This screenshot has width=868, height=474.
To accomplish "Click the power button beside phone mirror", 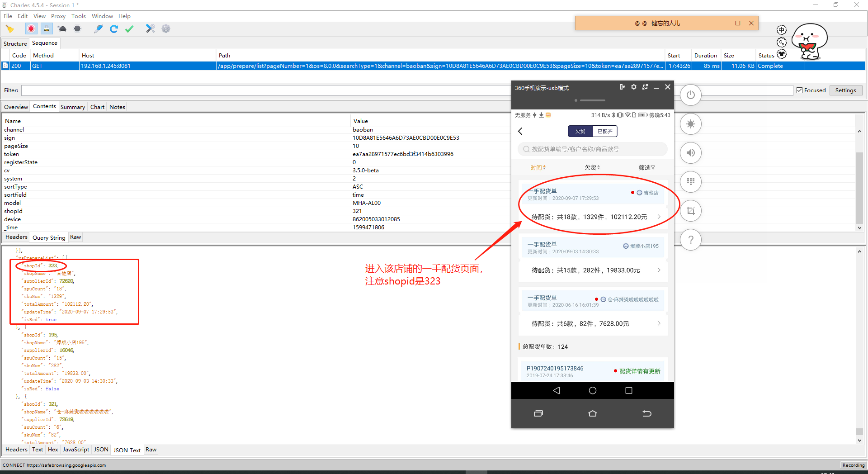I will click(x=690, y=95).
